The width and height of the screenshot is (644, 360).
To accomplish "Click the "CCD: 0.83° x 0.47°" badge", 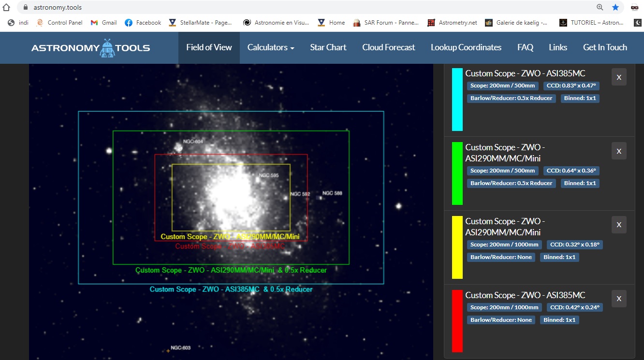I will [x=571, y=86].
